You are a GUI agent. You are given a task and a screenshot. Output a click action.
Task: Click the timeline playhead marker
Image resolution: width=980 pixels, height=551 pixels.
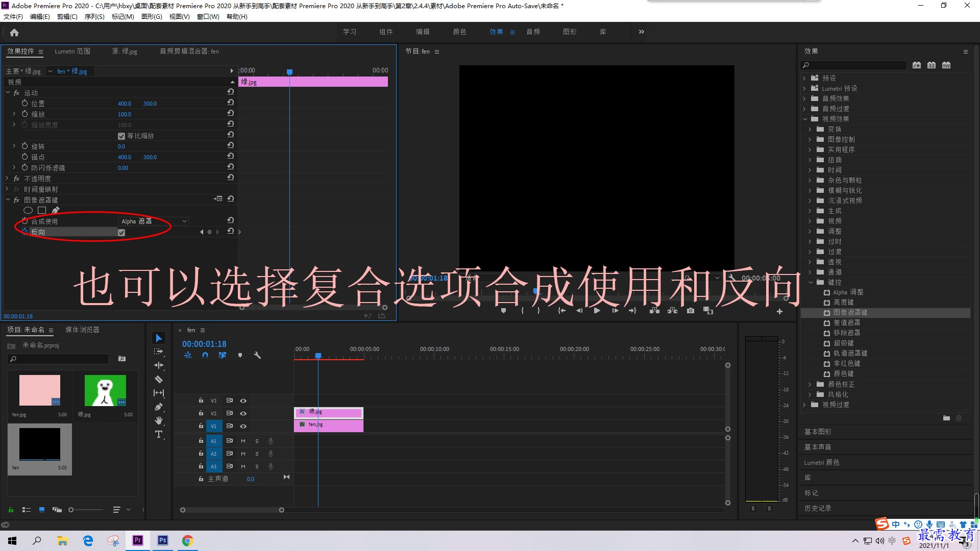coord(318,356)
